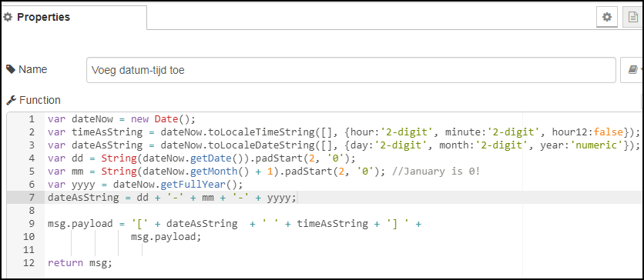
Task: Click line number 12 in gutter
Action: tap(29, 263)
